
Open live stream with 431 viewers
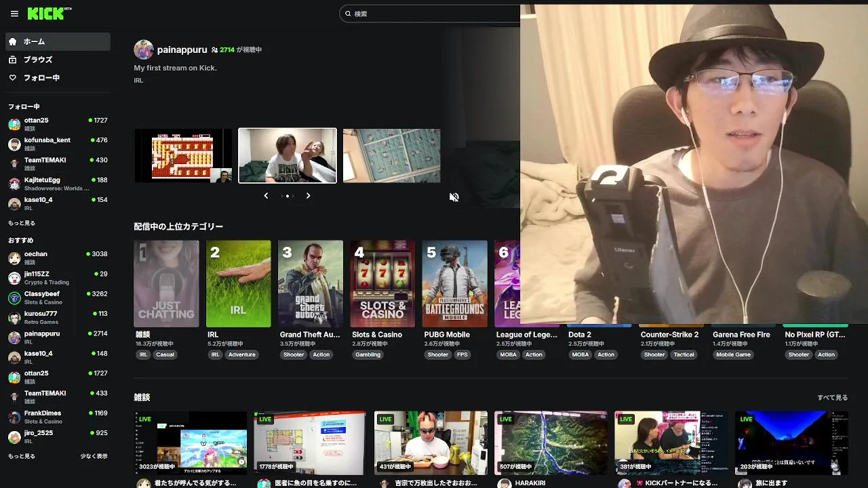click(x=431, y=443)
